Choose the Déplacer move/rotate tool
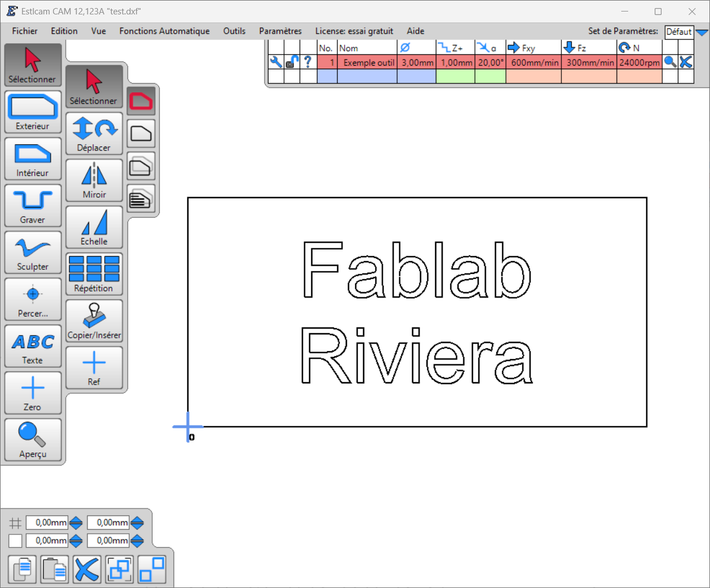710x588 pixels. [x=94, y=133]
